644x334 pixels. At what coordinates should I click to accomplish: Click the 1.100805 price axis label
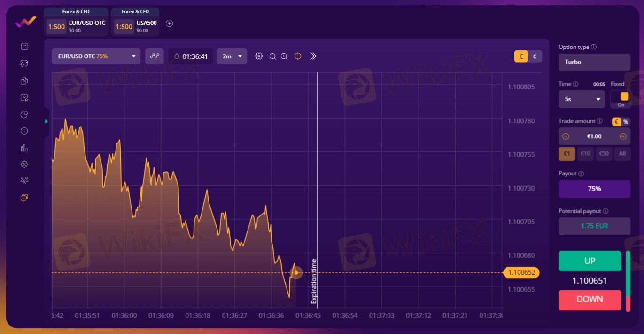[521, 87]
